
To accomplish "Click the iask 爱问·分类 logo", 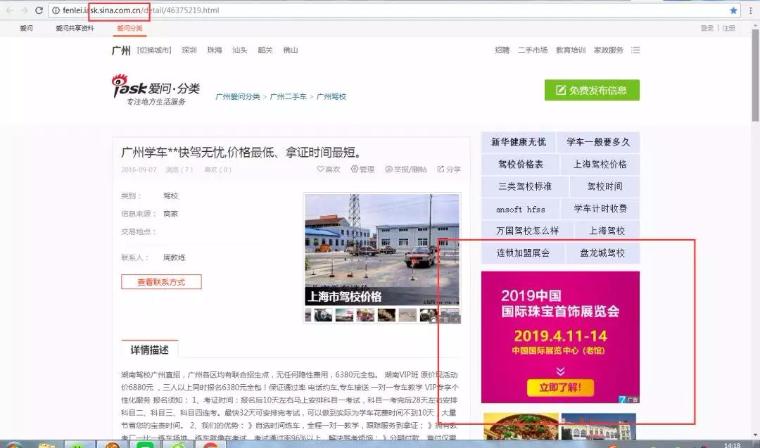I will (156, 90).
